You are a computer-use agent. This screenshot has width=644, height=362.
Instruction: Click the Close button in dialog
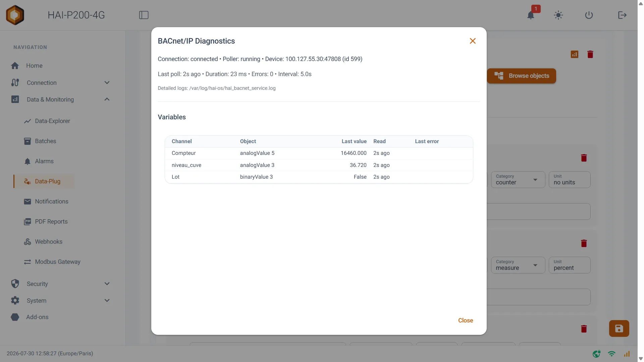click(466, 320)
